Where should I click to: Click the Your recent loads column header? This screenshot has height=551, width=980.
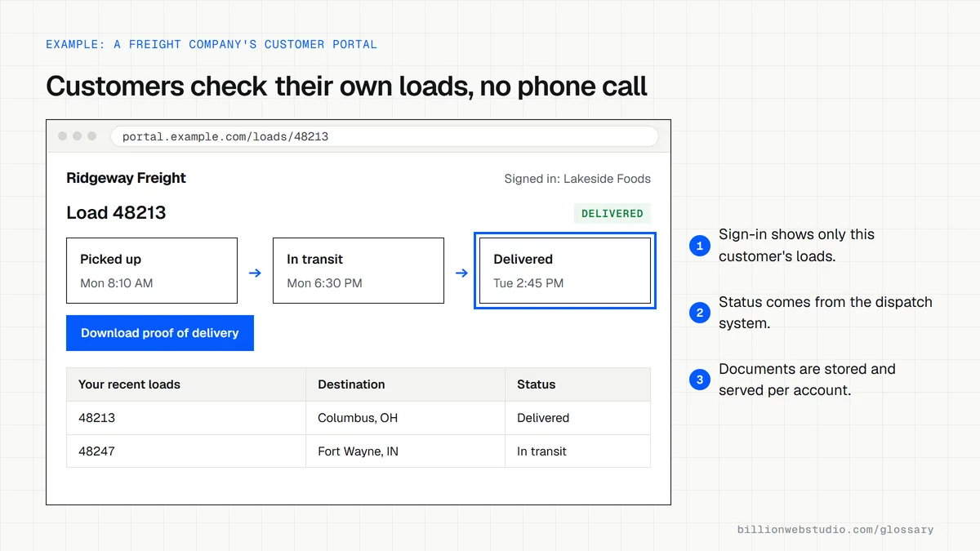pos(186,384)
